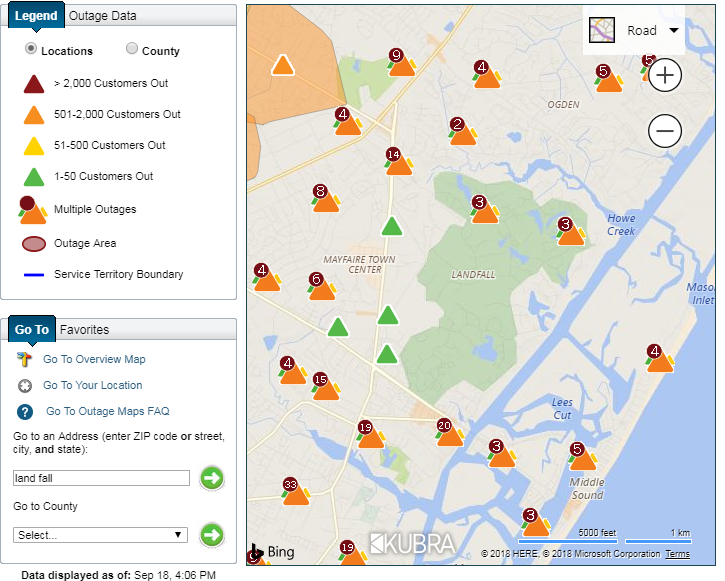The width and height of the screenshot is (725, 581).
Task: Open the Go to County select dropdown
Action: click(100, 535)
